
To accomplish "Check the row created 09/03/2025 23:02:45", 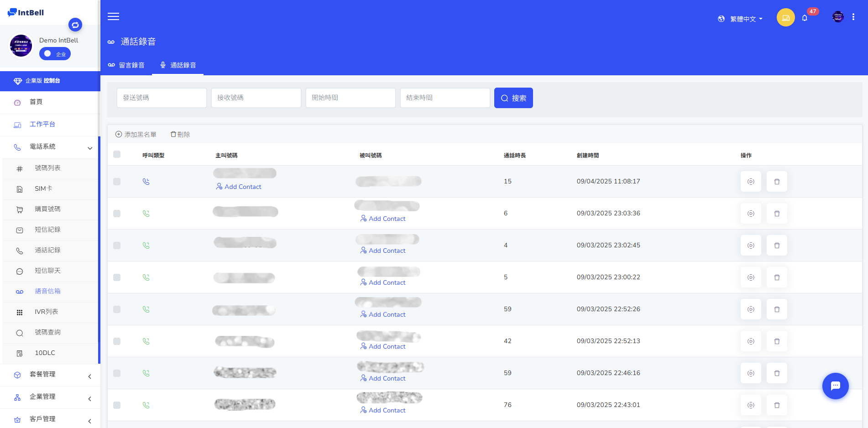I will pyautogui.click(x=117, y=245).
